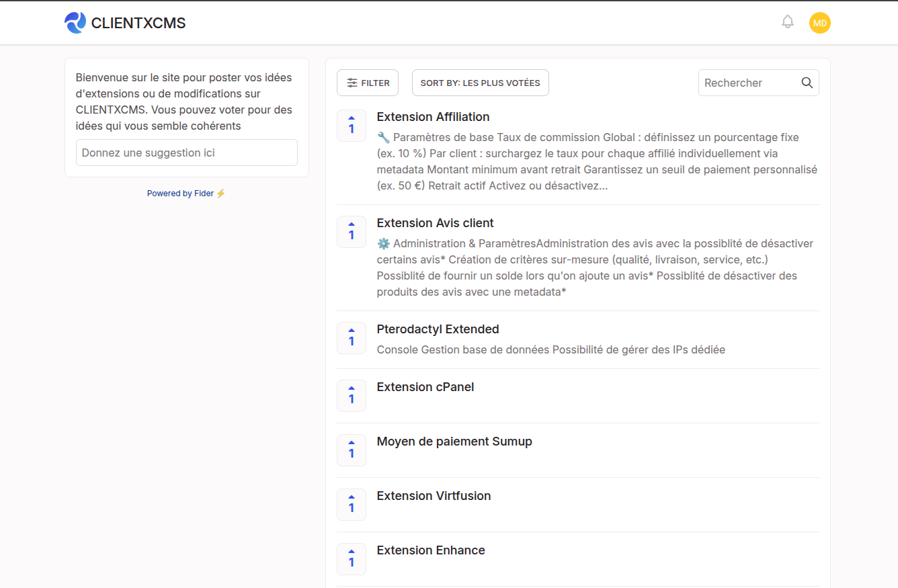
Task: Click the Extension Avis client description text
Action: (x=596, y=267)
